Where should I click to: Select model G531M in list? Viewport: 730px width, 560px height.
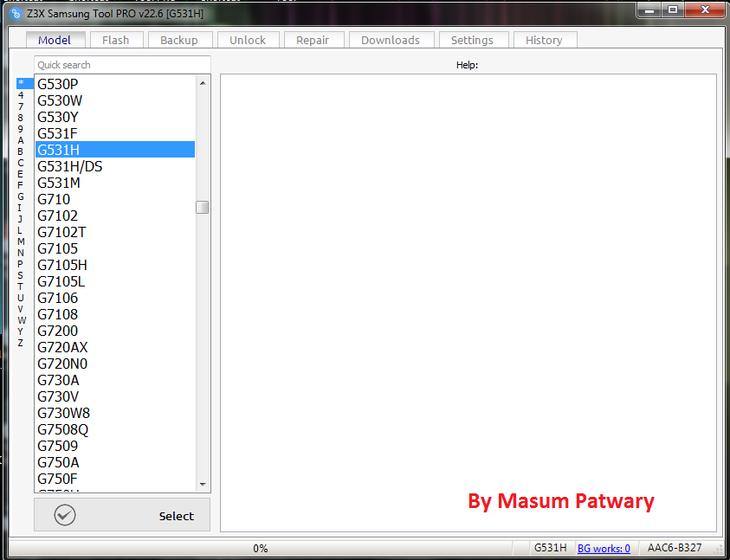click(x=115, y=183)
